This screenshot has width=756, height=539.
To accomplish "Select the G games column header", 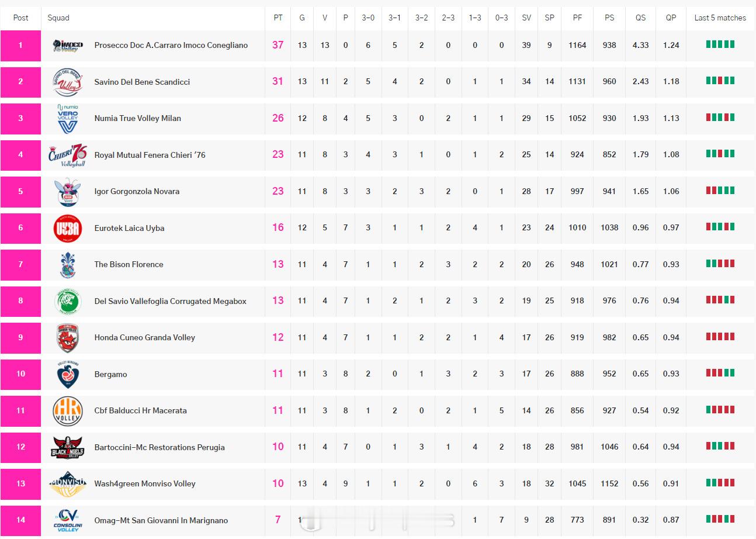I will pyautogui.click(x=302, y=18).
